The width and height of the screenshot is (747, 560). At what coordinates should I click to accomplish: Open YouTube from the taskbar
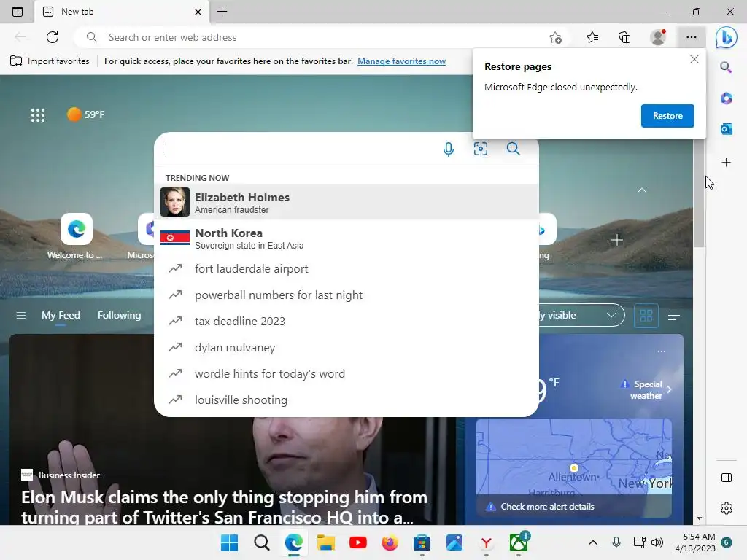coord(357,542)
